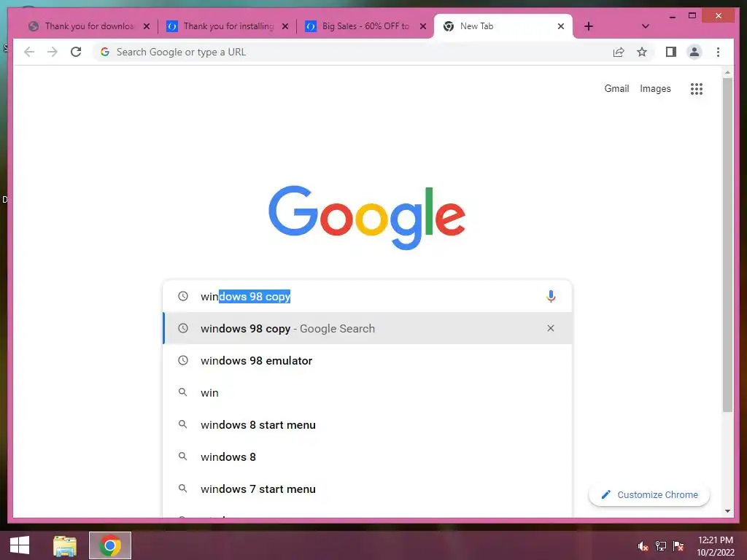Open the Windows Start button
Viewport: 747px width, 560px height.
point(20,545)
